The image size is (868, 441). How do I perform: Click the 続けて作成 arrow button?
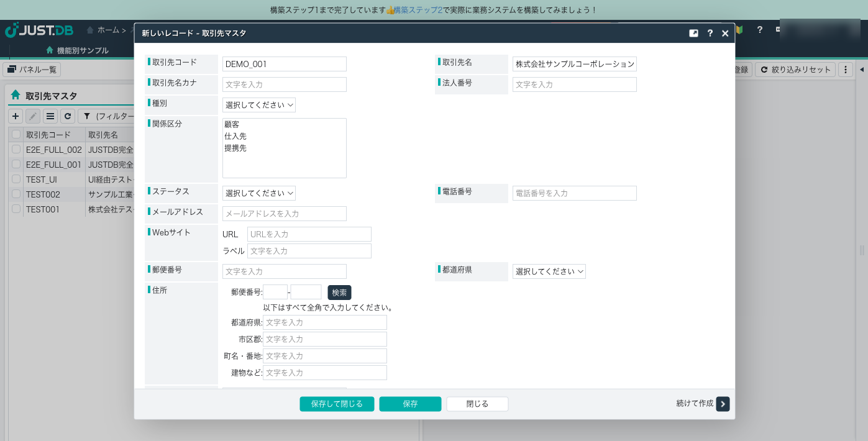(723, 404)
